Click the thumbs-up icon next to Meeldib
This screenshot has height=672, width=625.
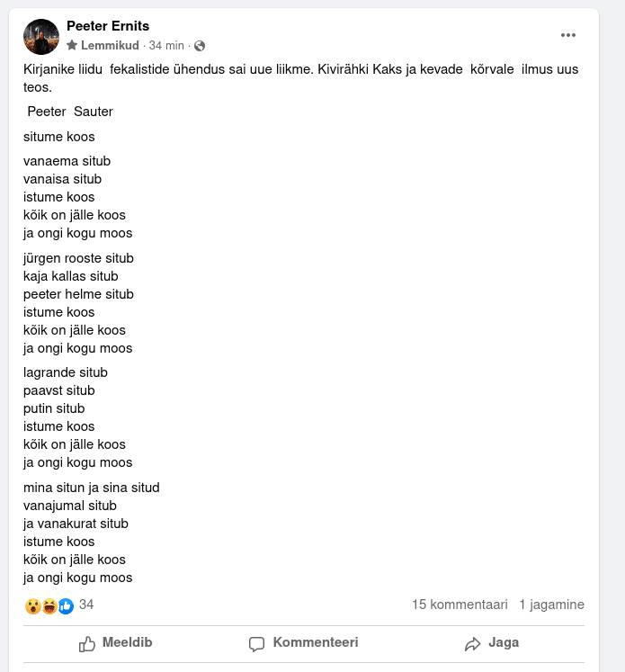[x=87, y=644]
